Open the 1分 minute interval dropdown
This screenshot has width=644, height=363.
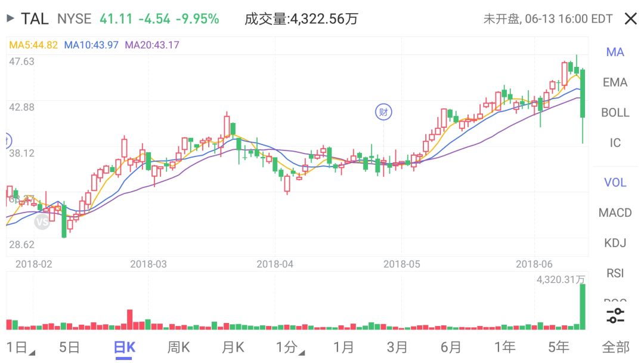click(x=290, y=347)
